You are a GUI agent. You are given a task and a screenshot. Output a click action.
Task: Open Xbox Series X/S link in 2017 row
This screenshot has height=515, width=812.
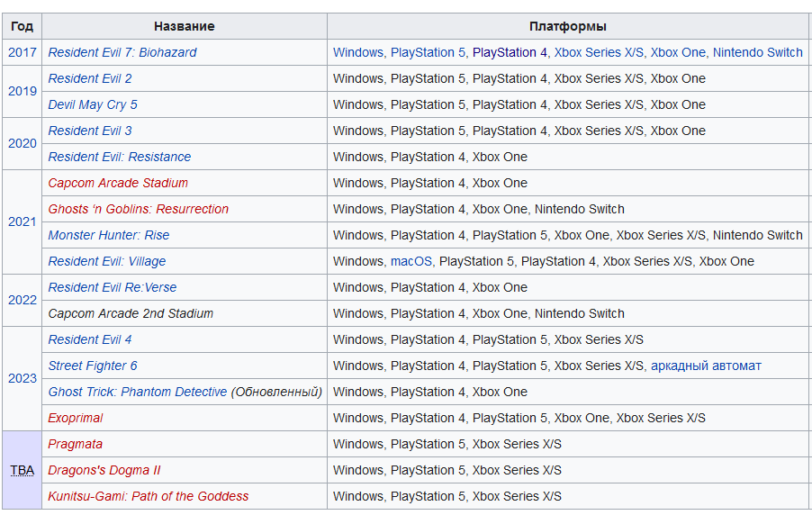tap(600, 52)
